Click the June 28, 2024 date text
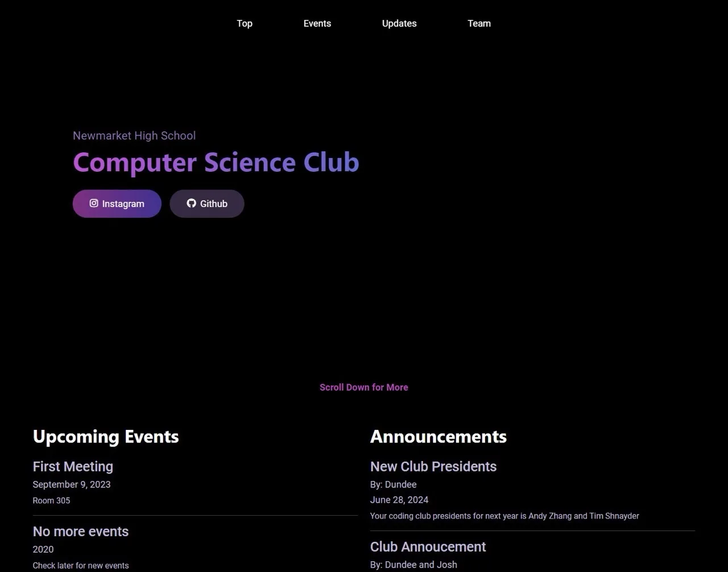Image resolution: width=728 pixels, height=572 pixels. click(399, 500)
